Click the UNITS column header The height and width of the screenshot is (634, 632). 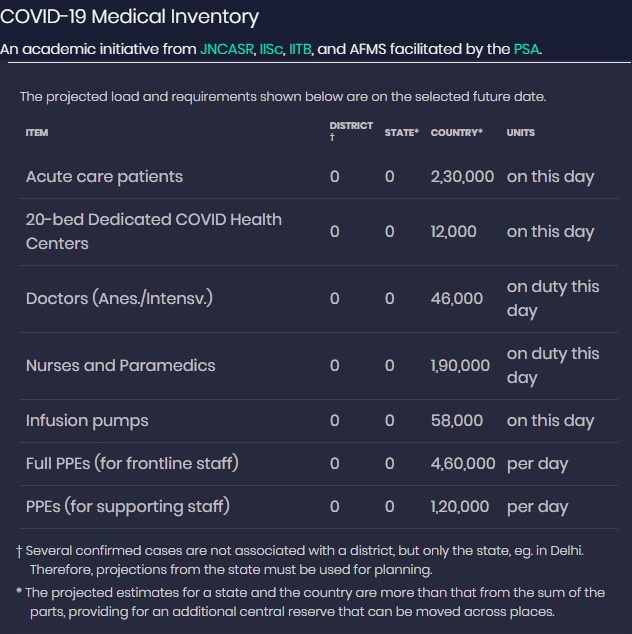(521, 133)
